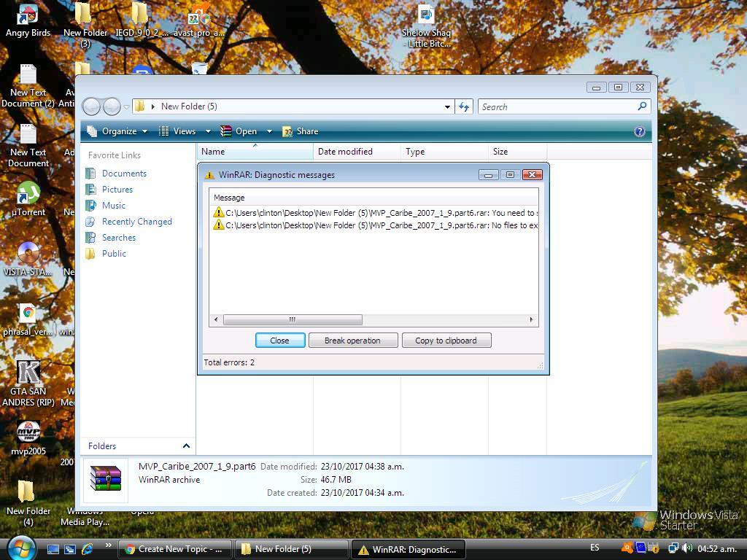Select Documents in Favorite Links

click(x=124, y=174)
